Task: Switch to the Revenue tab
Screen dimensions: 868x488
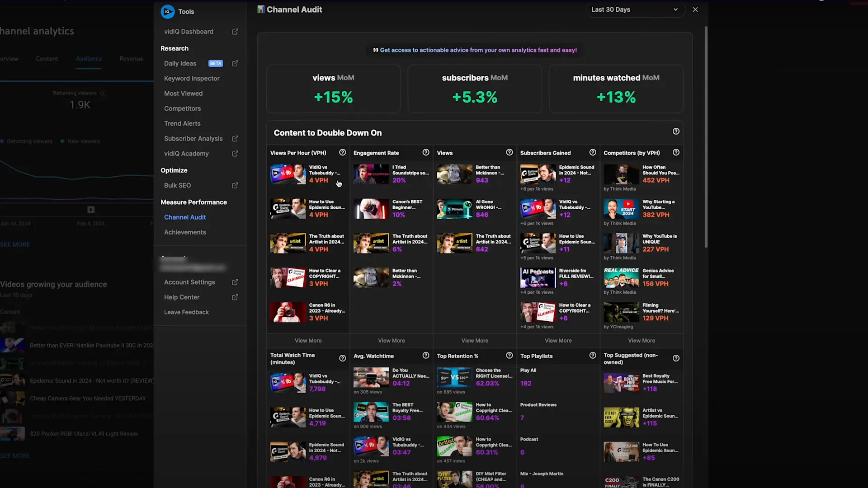Action: click(131, 58)
